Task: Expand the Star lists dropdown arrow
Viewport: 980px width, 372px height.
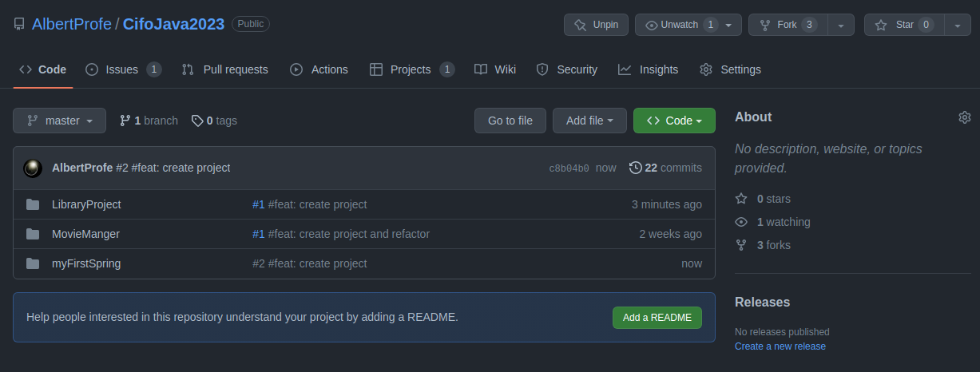Action: (x=958, y=25)
